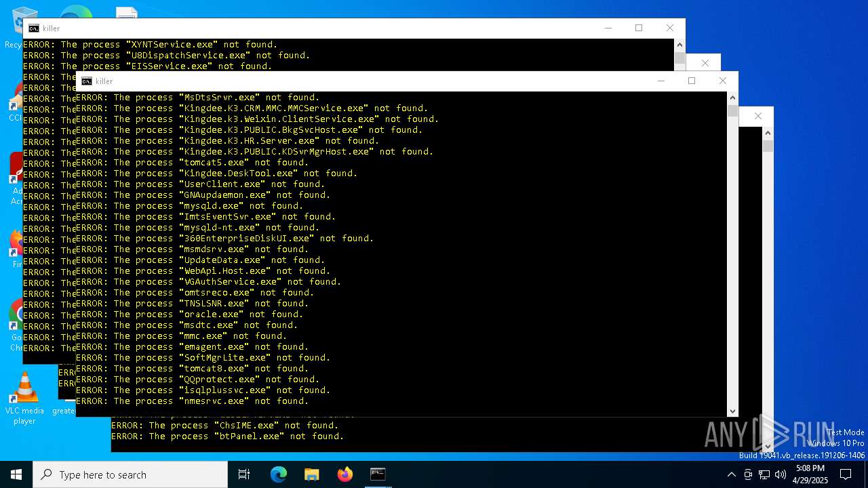Click the line mentioning "XYNTService.exe"
The width and height of the screenshot is (868, 488).
(x=150, y=45)
